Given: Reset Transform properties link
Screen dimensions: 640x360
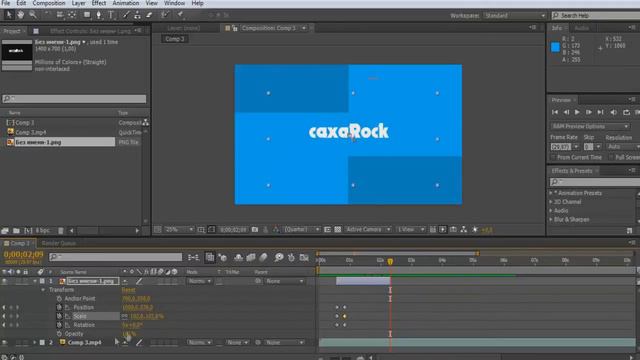Looking at the screenshot, I should [x=128, y=290].
